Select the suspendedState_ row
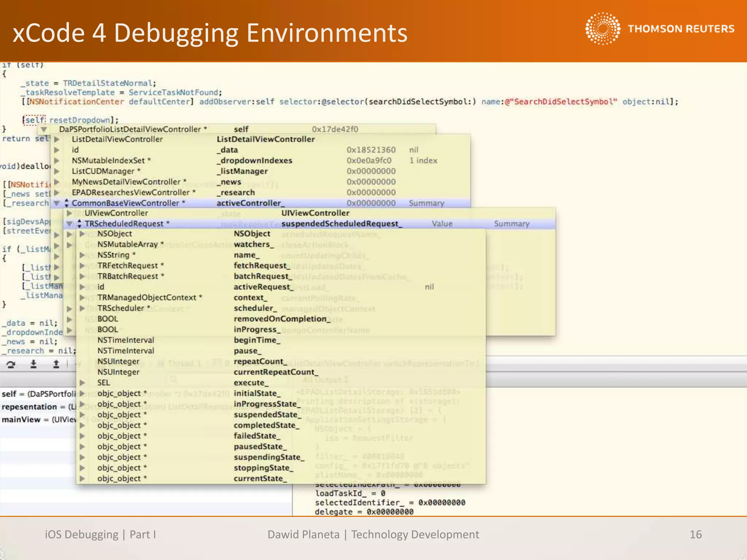747x560 pixels. (281, 415)
